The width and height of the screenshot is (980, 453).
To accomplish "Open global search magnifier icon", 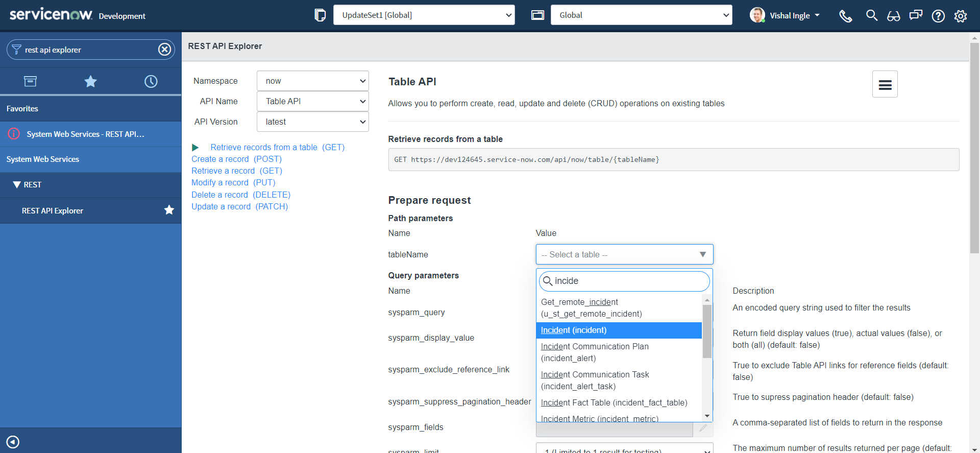I will [872, 15].
